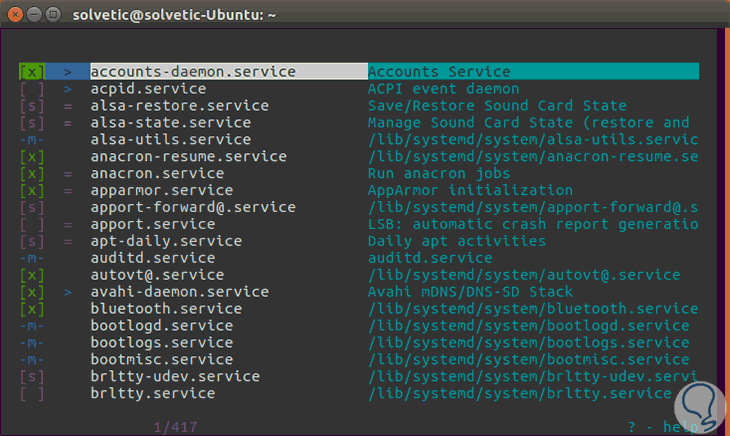Screen dimensions: 730x436
Task: Click the running arrow beside acpid.service
Action: coord(68,89)
